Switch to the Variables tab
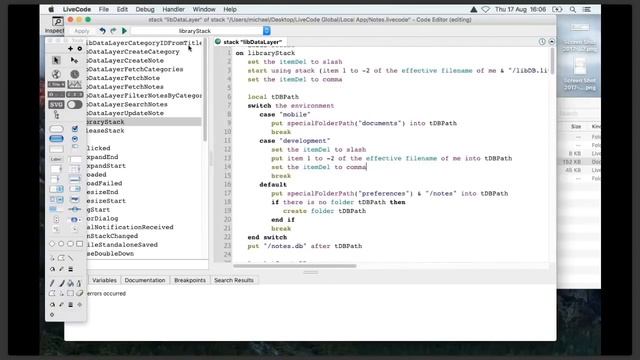Viewport: 640px width, 360px height. 104,280
